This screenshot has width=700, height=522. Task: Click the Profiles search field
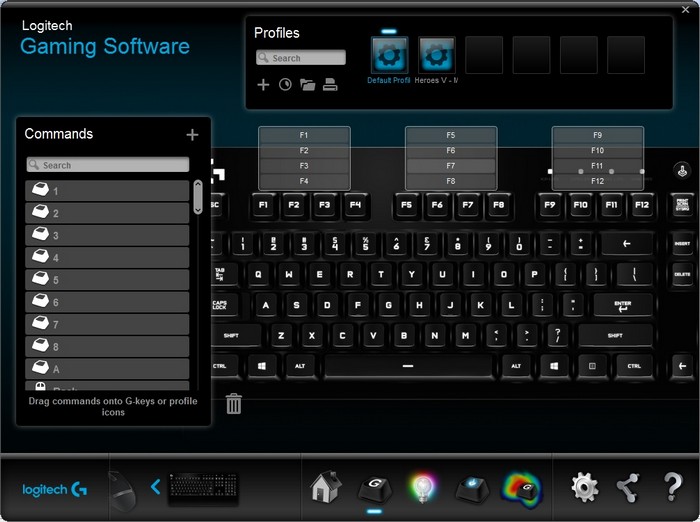click(x=301, y=58)
